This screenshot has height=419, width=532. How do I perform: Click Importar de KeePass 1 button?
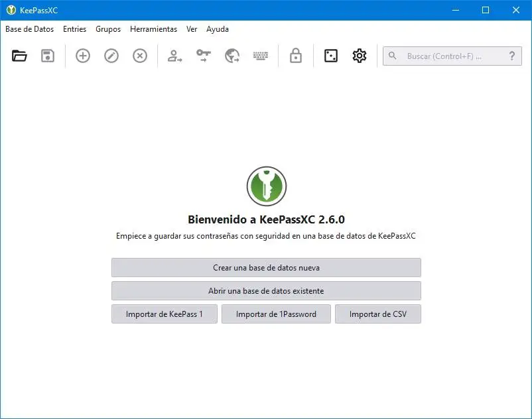(x=165, y=314)
